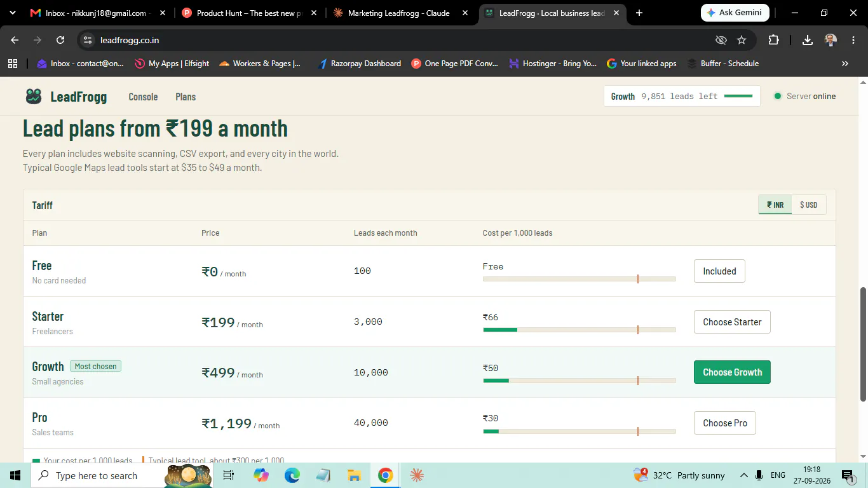Screen dimensions: 868x488
Task: Click the Chrome icon on the taskbar
Action: coord(385,475)
